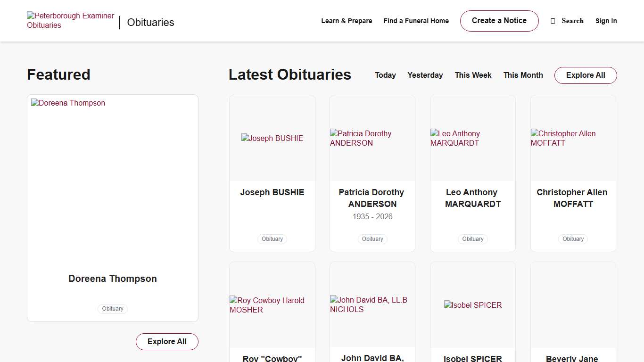The image size is (644, 362).
Task: Open Patricia Dorothy ANDERSON name link
Action: (x=372, y=198)
